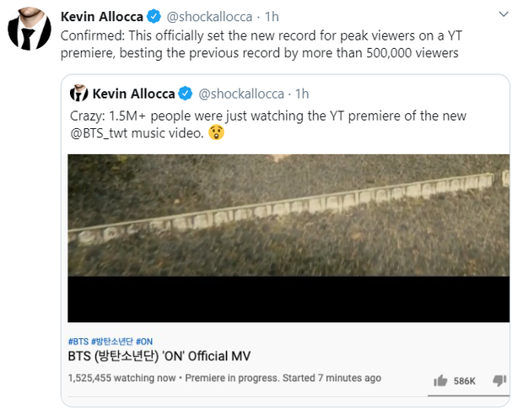The image size is (523, 420).
Task: Click the quoted tweet's Kevin Allocca name
Action: pyautogui.click(x=132, y=93)
